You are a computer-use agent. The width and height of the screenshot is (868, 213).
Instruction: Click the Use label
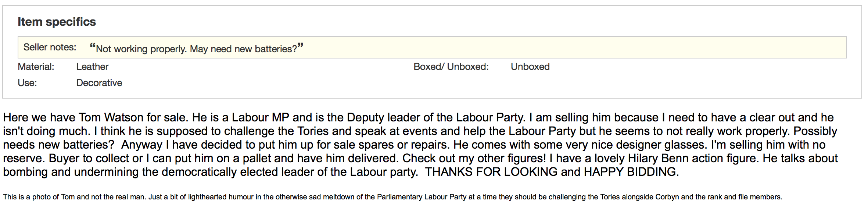[27, 83]
